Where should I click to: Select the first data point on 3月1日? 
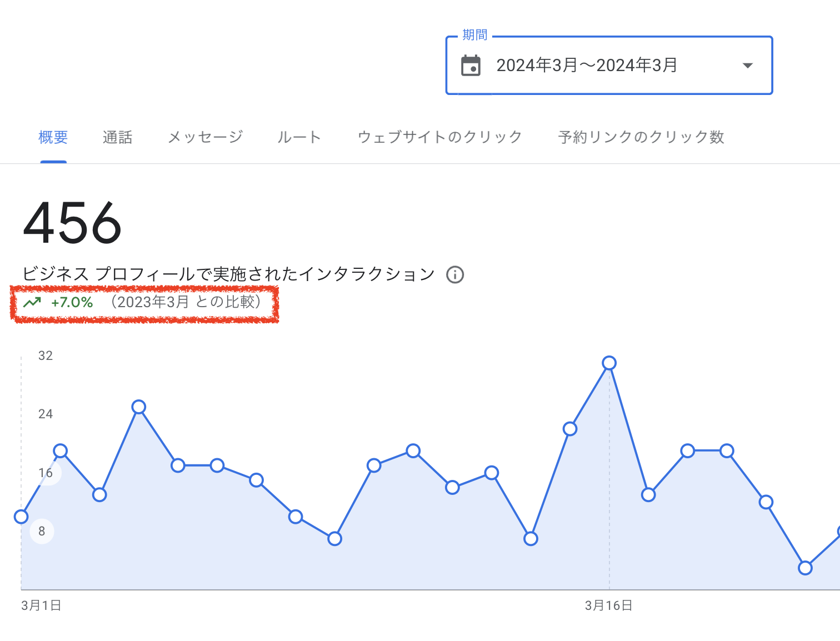(x=21, y=517)
